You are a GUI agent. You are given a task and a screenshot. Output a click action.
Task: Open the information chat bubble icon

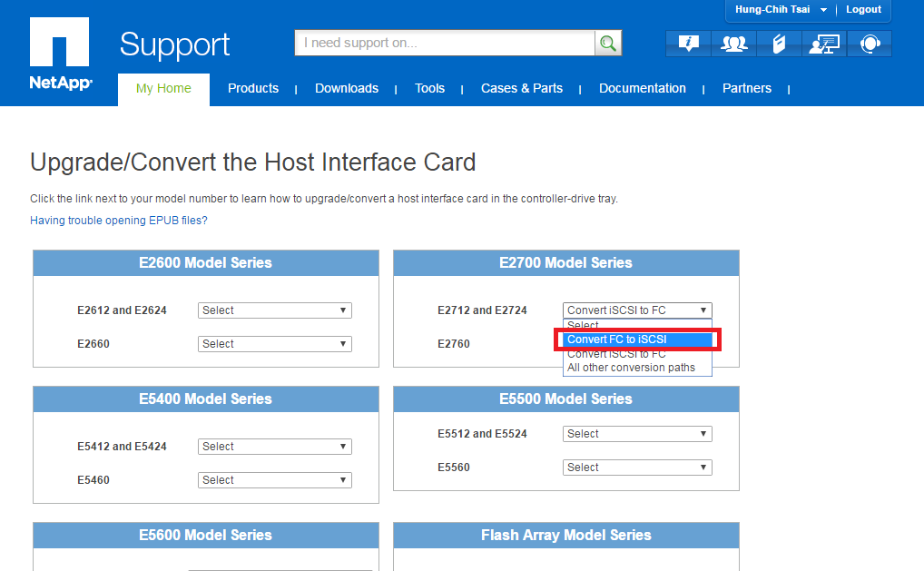click(688, 44)
